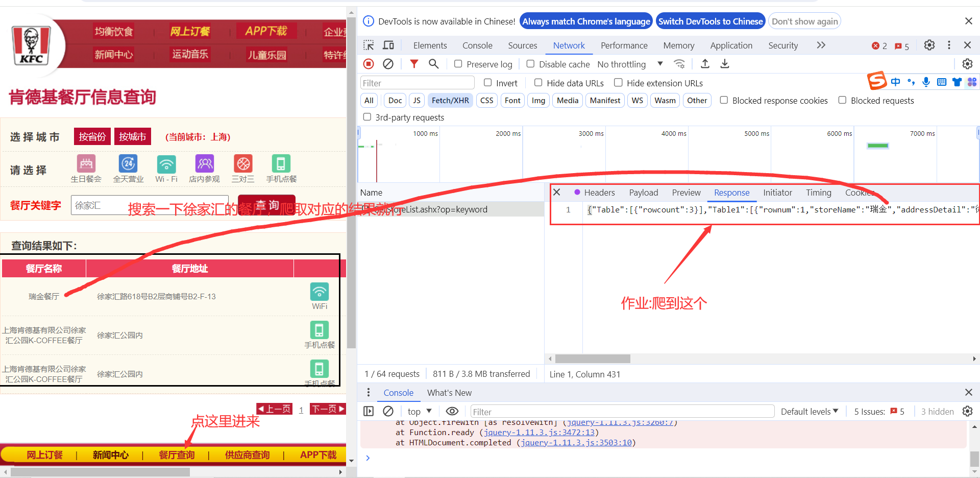Click the webpage vertical scrollbar
Screen dimensions: 980x478
tap(351, 182)
